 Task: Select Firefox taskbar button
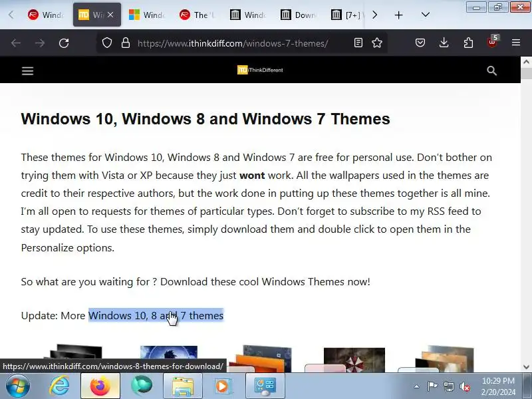[100, 386]
